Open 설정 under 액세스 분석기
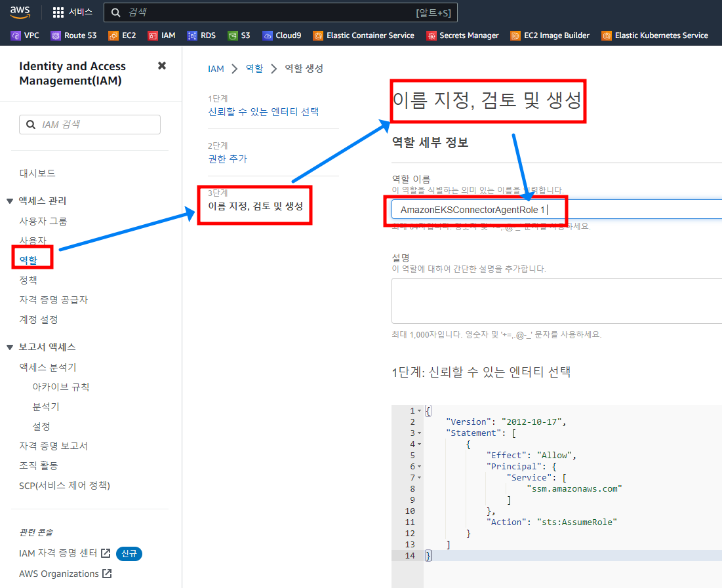This screenshot has width=722, height=588. (x=41, y=426)
